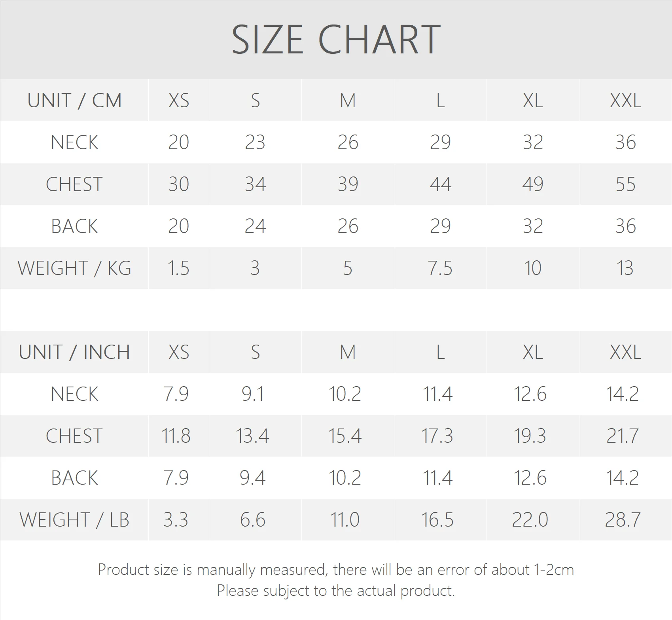Click BACK inch value 9.4
The image size is (672, 620).
click(253, 478)
